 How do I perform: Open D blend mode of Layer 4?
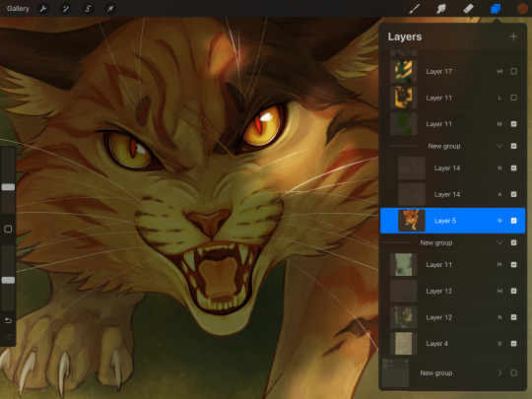[499, 344]
